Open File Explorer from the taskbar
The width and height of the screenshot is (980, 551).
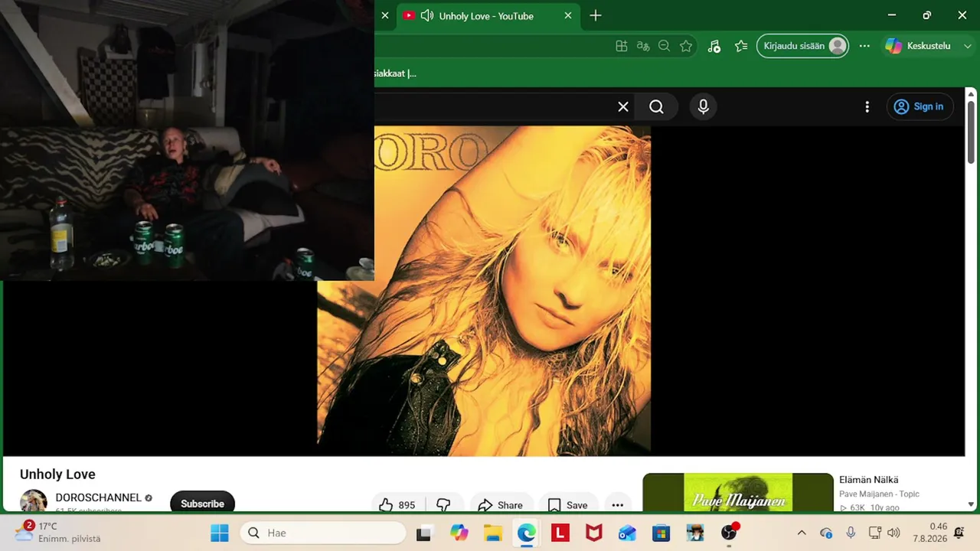point(492,533)
